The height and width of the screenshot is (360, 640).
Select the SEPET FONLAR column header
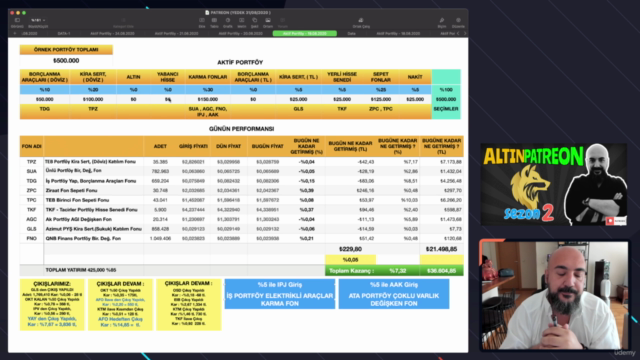point(380,77)
